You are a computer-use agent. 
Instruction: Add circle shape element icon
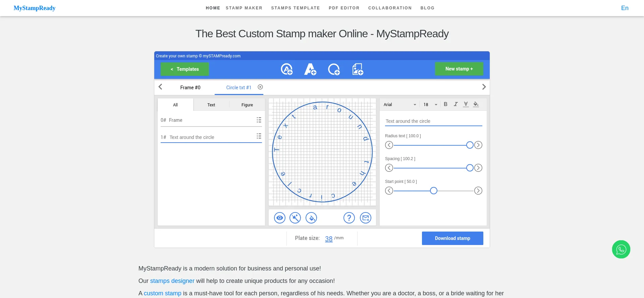(334, 69)
